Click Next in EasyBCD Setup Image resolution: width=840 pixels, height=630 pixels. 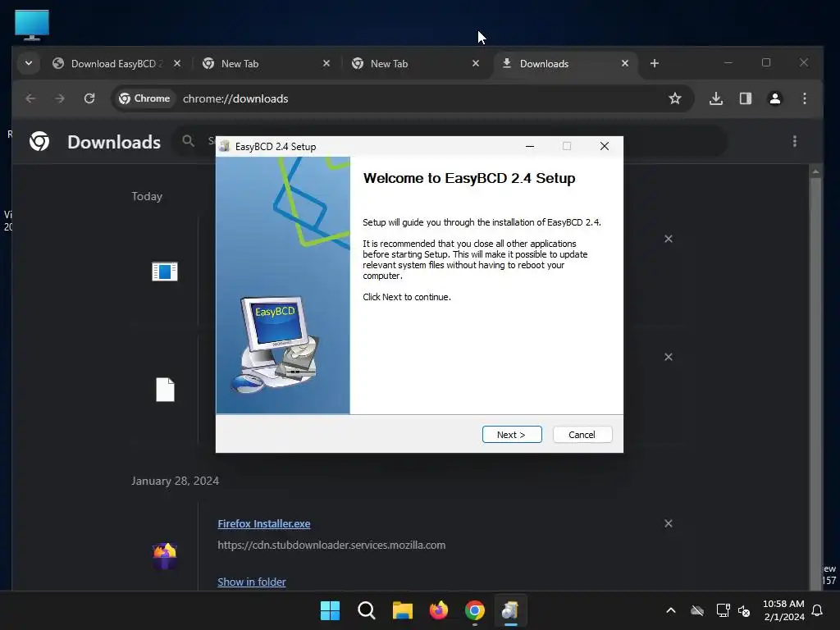click(x=512, y=435)
